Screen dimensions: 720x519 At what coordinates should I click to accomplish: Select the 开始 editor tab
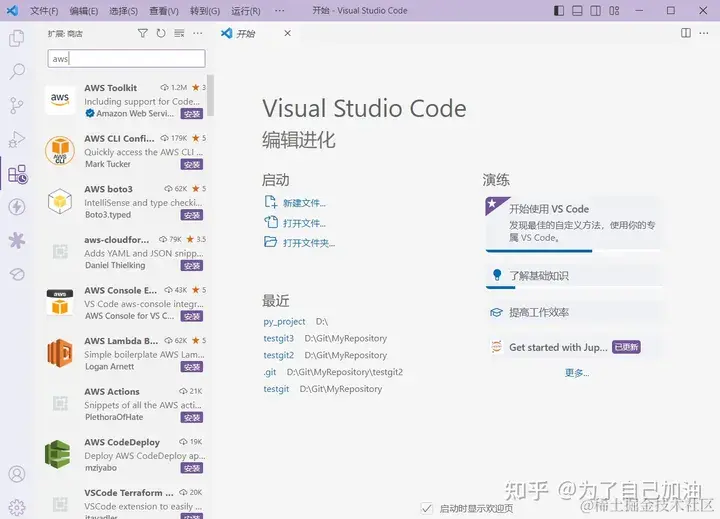click(x=256, y=33)
